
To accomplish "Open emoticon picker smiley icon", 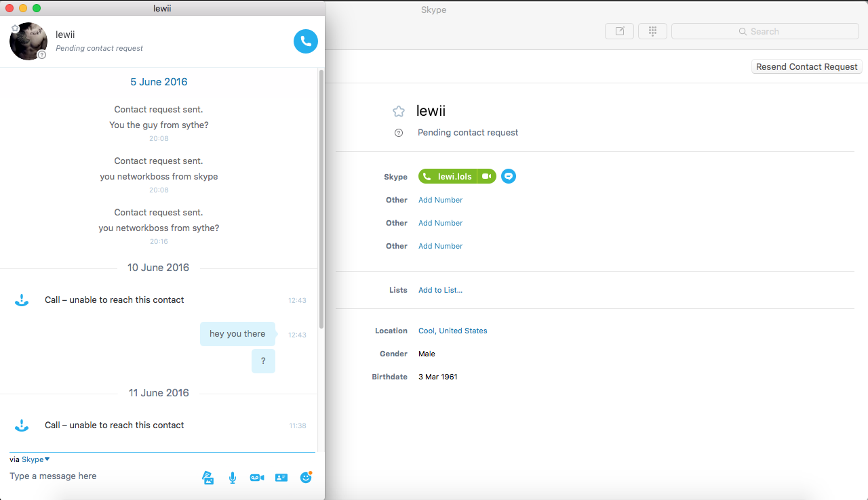I will (x=306, y=477).
